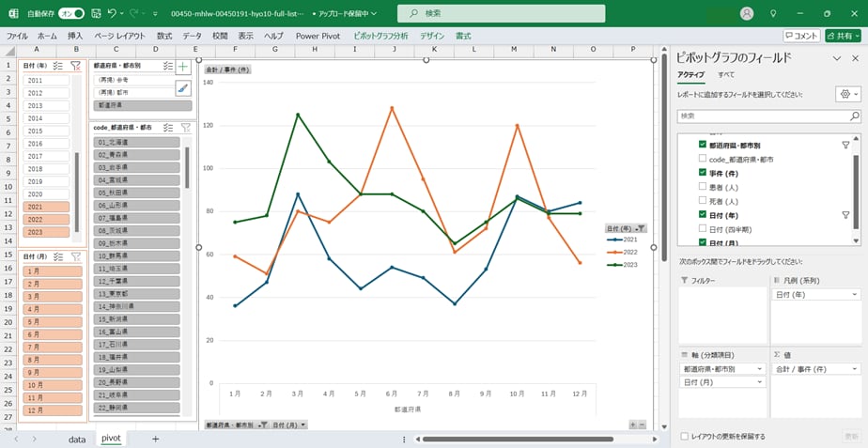Switch to the すべて tab in field pane
This screenshot has width=868, height=448.
pyautogui.click(x=726, y=74)
